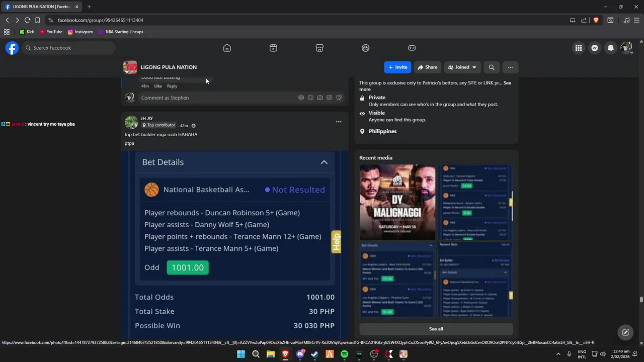Click 42m post timestamp
644x362 pixels.
184,126
